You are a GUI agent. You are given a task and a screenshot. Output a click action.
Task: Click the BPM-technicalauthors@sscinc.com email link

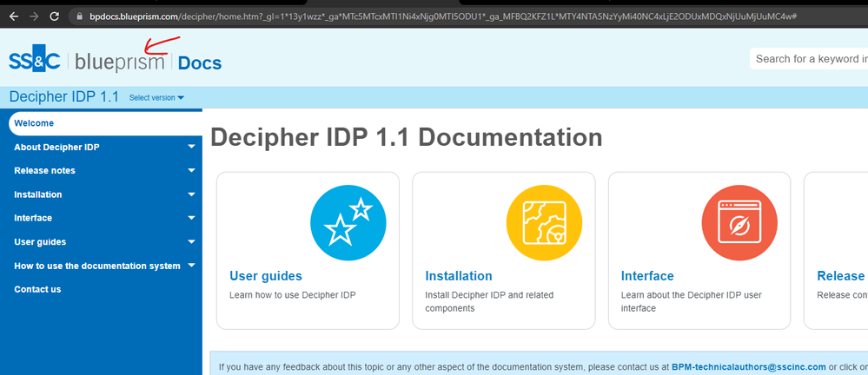(x=749, y=366)
